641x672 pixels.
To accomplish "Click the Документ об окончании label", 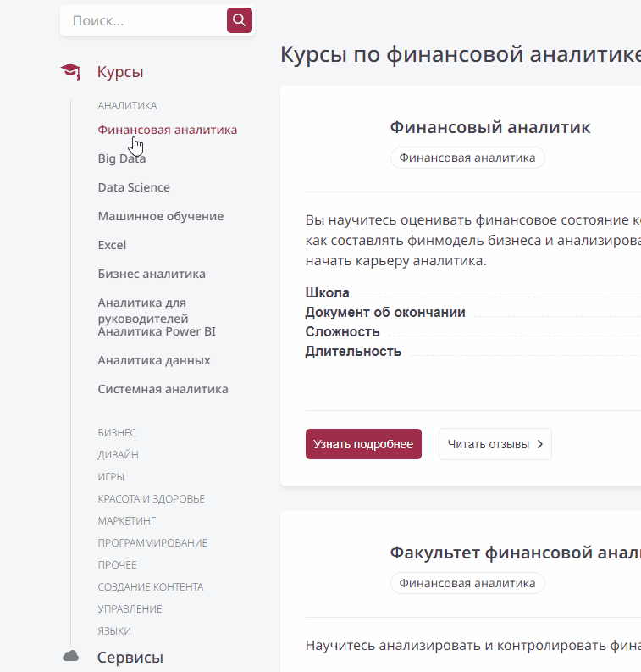I will [385, 313].
